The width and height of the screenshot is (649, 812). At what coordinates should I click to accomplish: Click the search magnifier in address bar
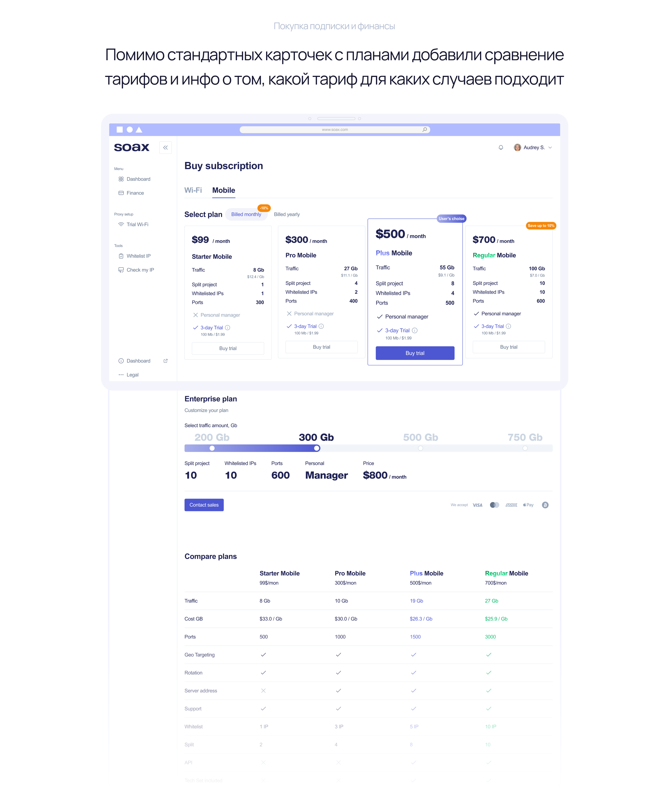(x=424, y=130)
